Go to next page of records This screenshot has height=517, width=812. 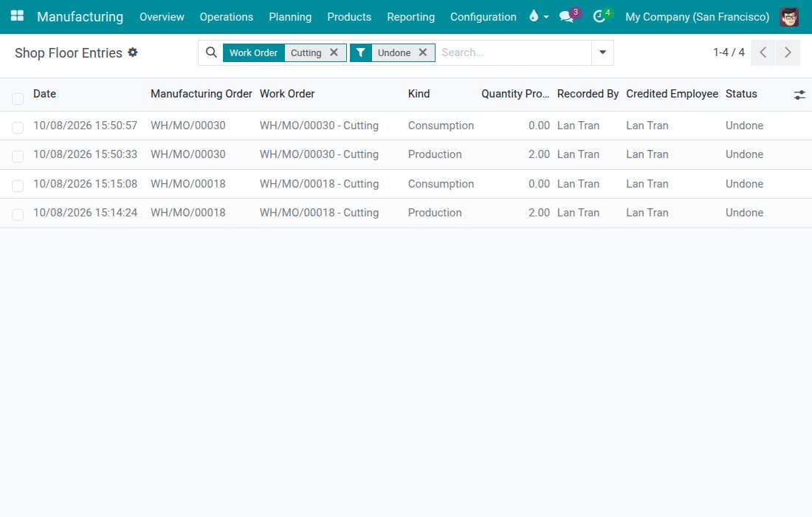pos(788,52)
